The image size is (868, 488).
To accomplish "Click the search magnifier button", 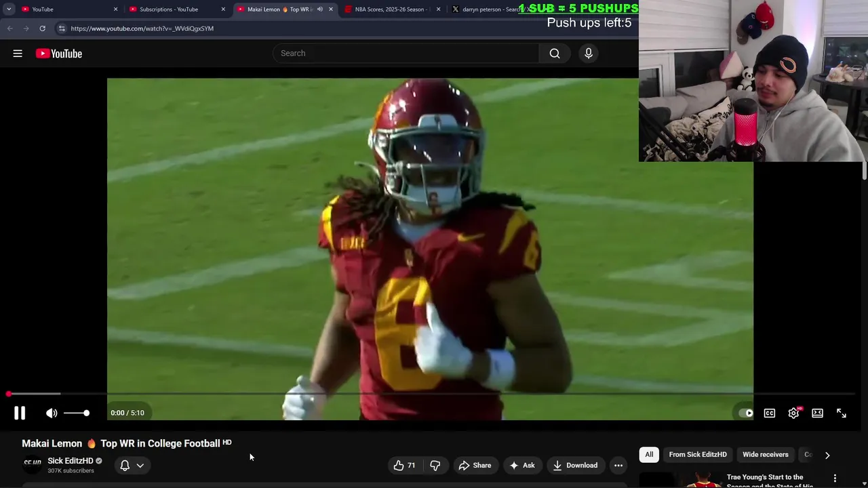I will click(x=555, y=54).
